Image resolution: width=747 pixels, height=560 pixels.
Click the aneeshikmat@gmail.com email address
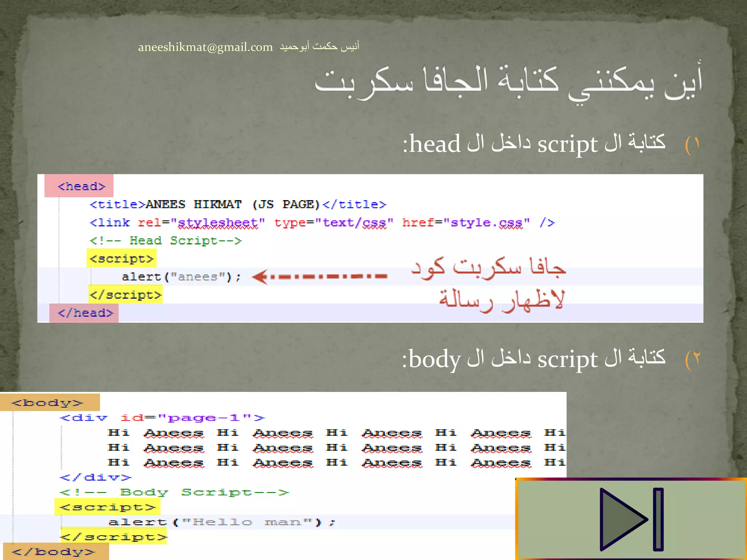pyautogui.click(x=205, y=47)
